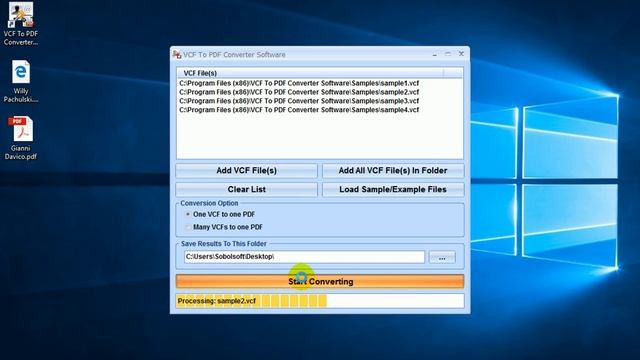Open the Gianni Davico.pdf desktop icon
This screenshot has width=640, height=360.
[x=20, y=138]
